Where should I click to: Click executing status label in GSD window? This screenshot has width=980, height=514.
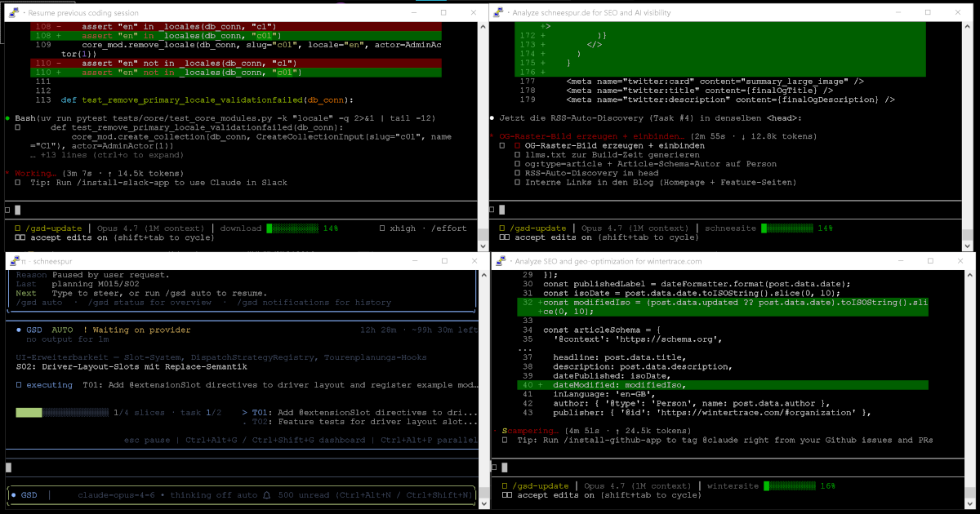coord(49,384)
